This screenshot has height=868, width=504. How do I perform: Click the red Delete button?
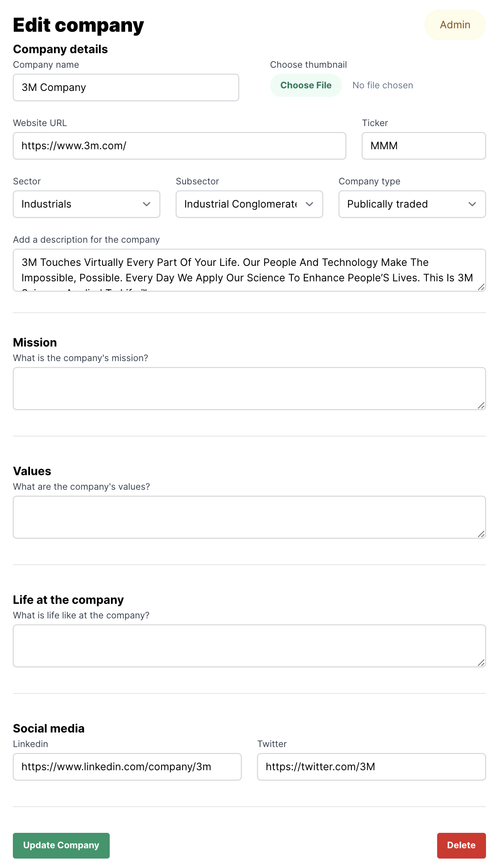click(x=461, y=845)
